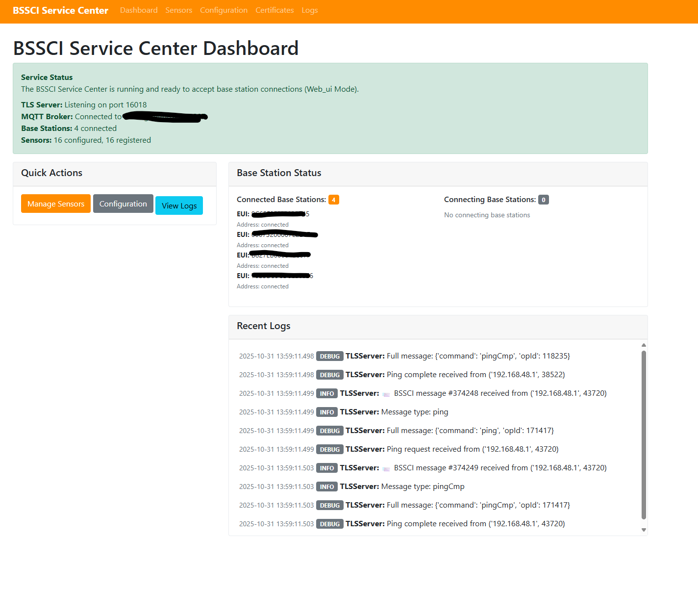The width and height of the screenshot is (698, 616).
Task: Open the Configuration nav link
Action: click(224, 10)
